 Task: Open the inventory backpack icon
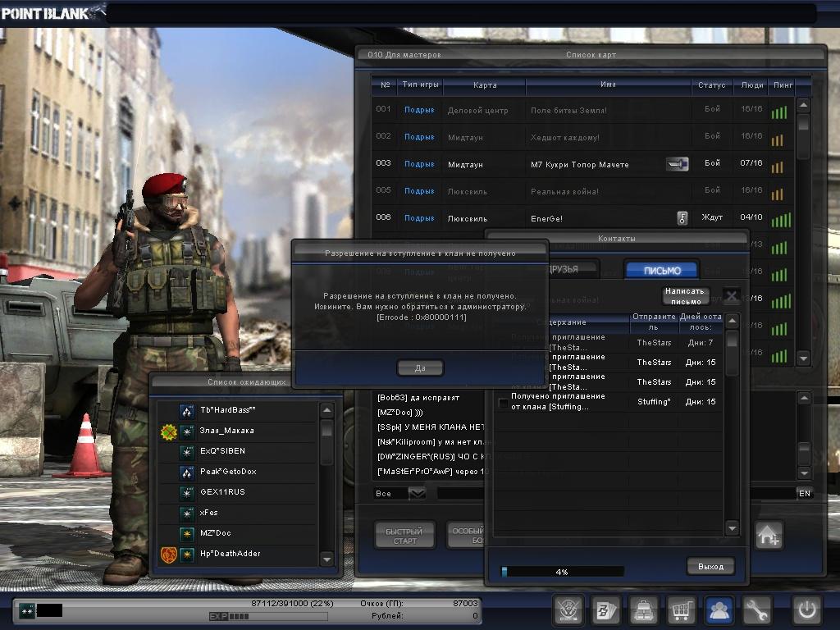(644, 610)
